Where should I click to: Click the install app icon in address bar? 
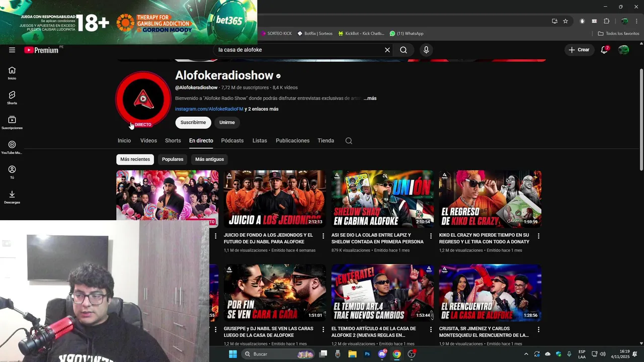554,21
